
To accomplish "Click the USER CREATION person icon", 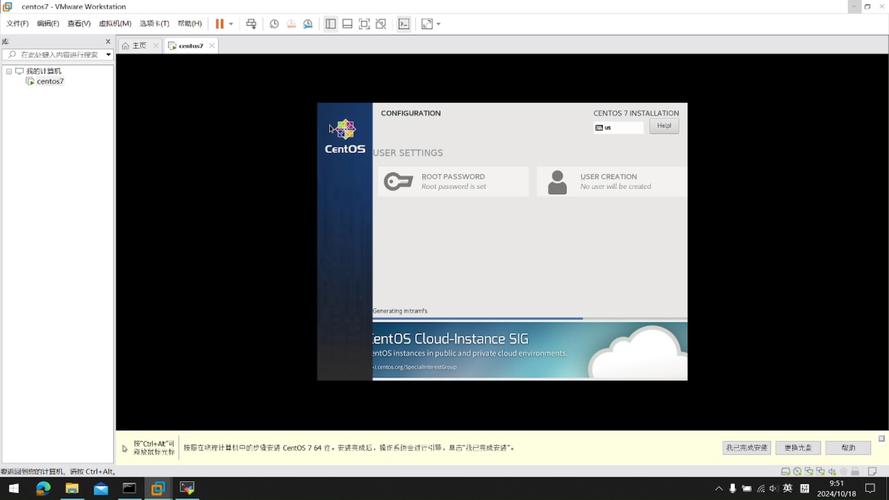I will click(x=557, y=182).
